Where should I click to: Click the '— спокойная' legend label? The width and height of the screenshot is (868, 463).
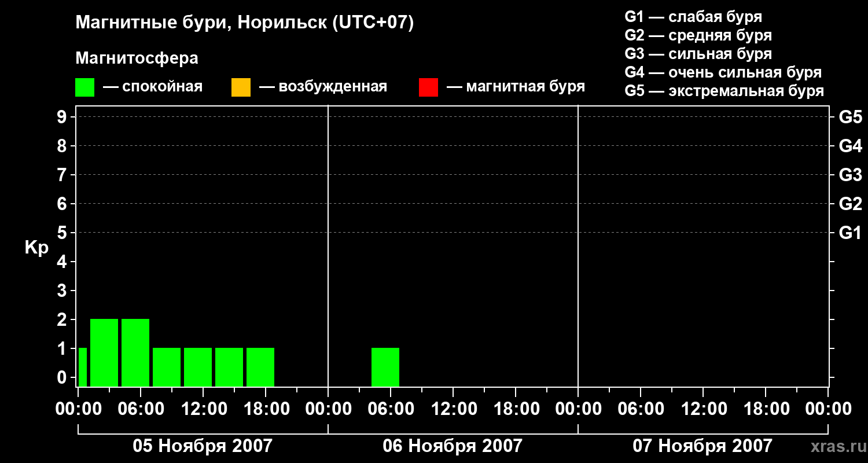tap(153, 87)
